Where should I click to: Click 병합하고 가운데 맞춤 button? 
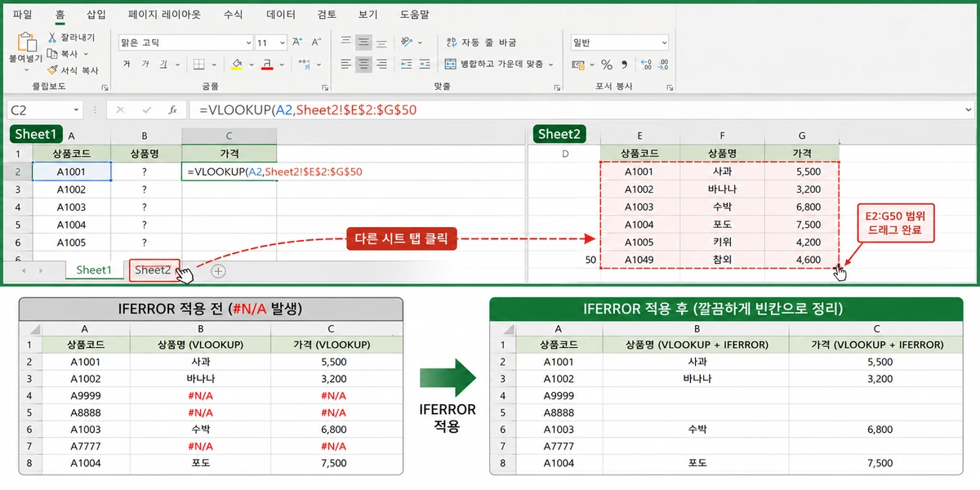point(494,64)
